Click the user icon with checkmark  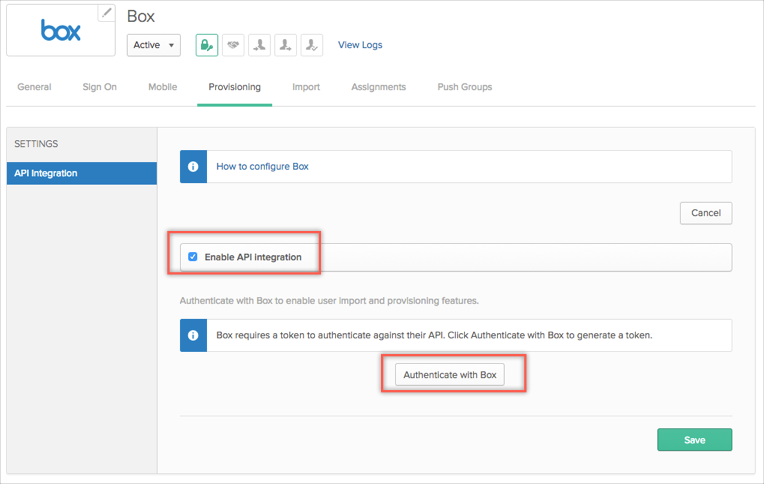[311, 45]
